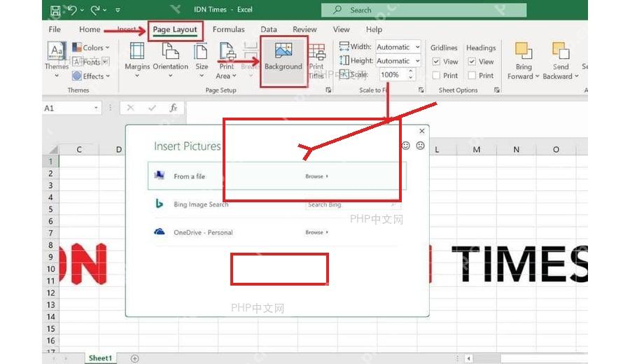Open page Orientation options
This screenshot has height=364, width=630.
(170, 59)
